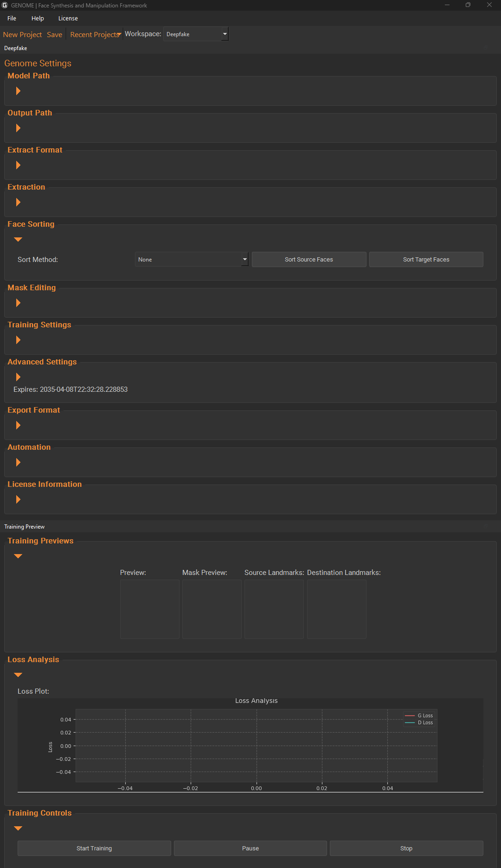Expand the Extract Format section

click(18, 165)
